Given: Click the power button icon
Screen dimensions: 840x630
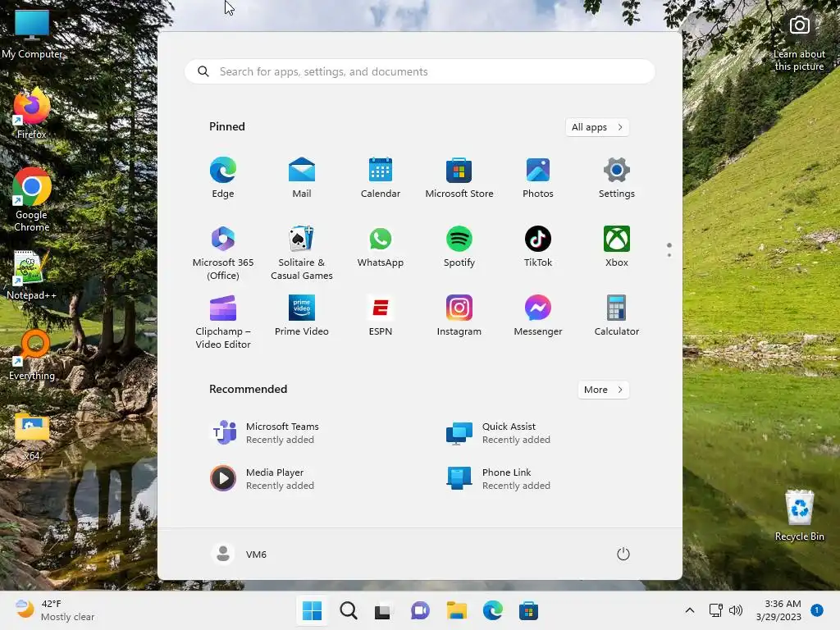Looking at the screenshot, I should (x=623, y=554).
